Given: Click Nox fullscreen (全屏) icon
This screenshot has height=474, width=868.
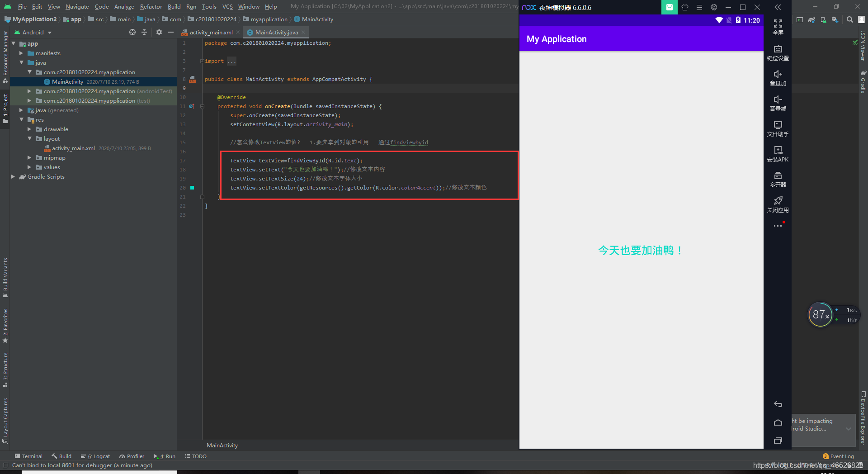Looking at the screenshot, I should click(778, 27).
